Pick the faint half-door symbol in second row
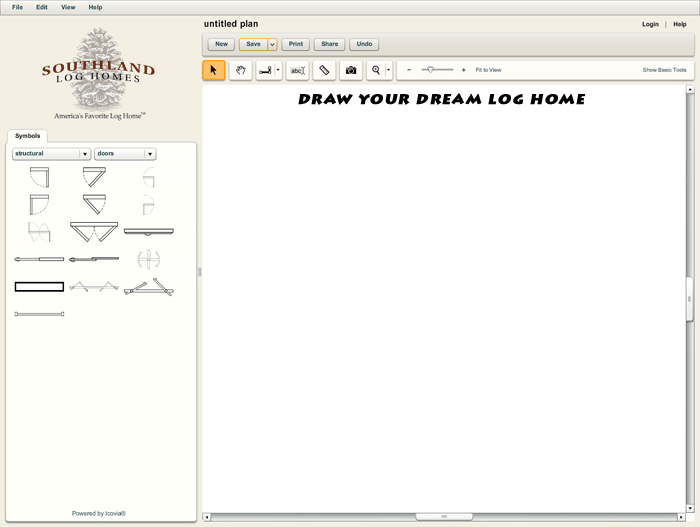The width and height of the screenshot is (700, 527). (149, 205)
